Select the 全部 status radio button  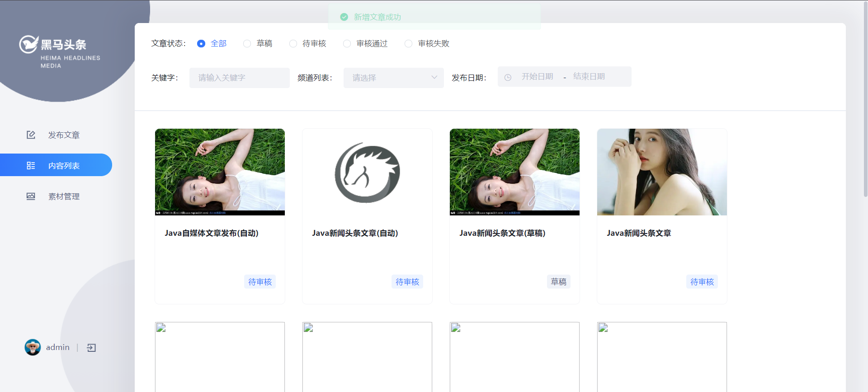point(201,43)
